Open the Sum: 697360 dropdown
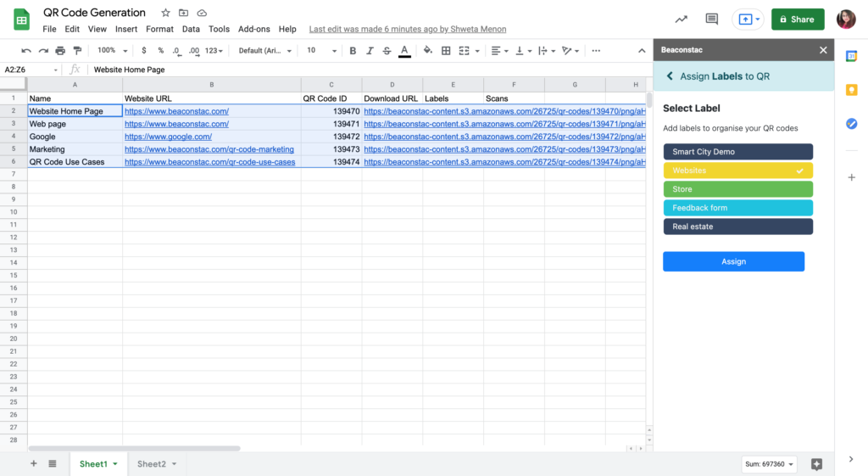The width and height of the screenshot is (868, 476). (x=768, y=464)
